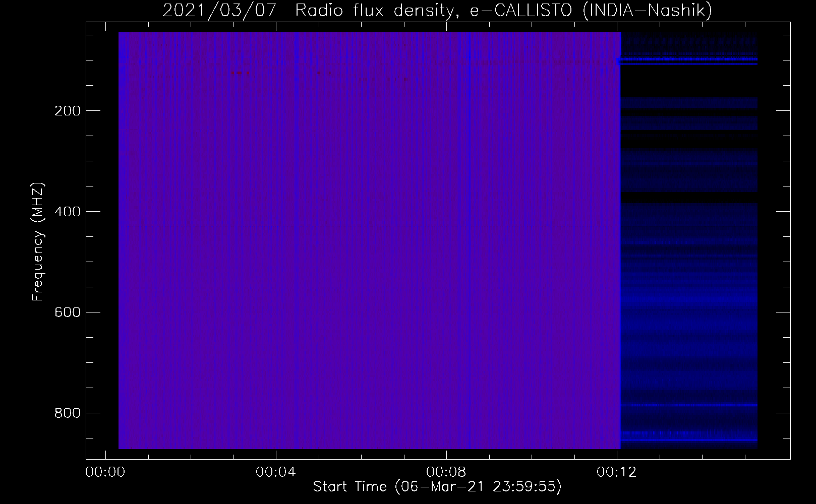Click the 800 frequency tick label
The height and width of the screenshot is (504, 816).
67,413
